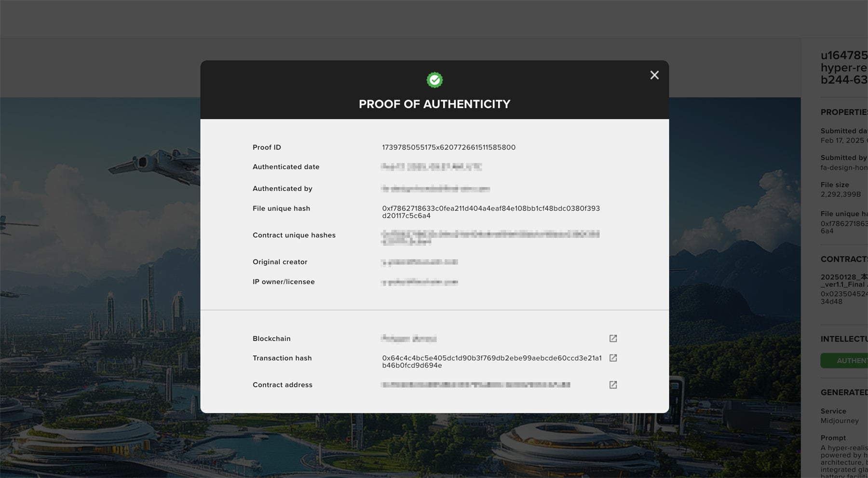Click the Authenticated date label
This screenshot has height=478, width=868.
pos(286,167)
